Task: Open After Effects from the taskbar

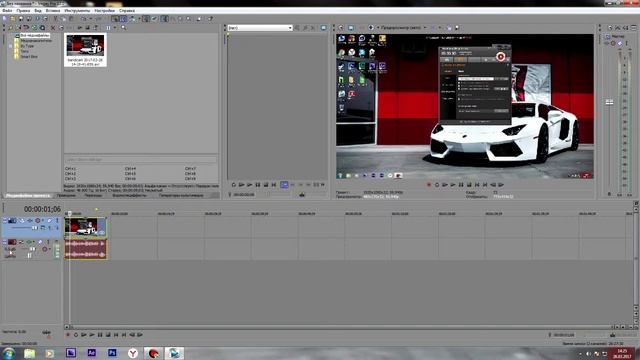Action: click(91, 353)
